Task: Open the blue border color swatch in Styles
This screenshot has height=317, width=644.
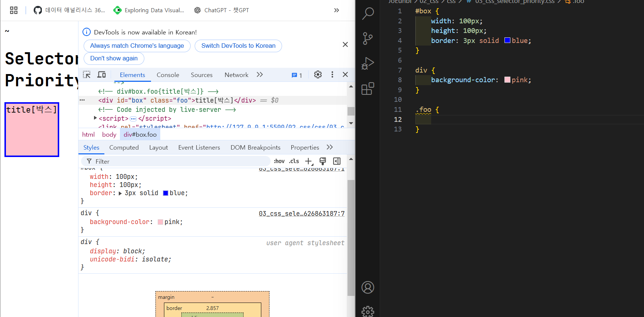Action: 166,193
